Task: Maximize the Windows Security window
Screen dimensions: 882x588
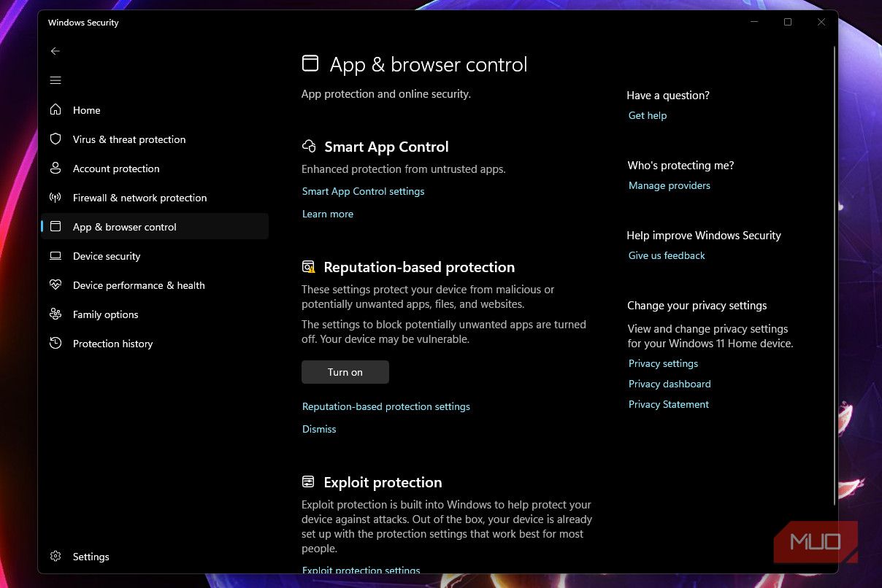Action: click(788, 23)
